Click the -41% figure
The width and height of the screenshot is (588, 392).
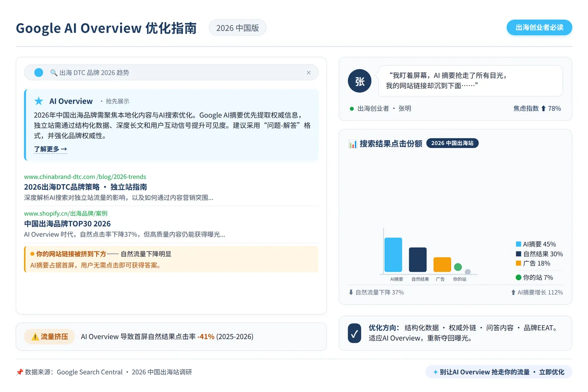tap(206, 337)
